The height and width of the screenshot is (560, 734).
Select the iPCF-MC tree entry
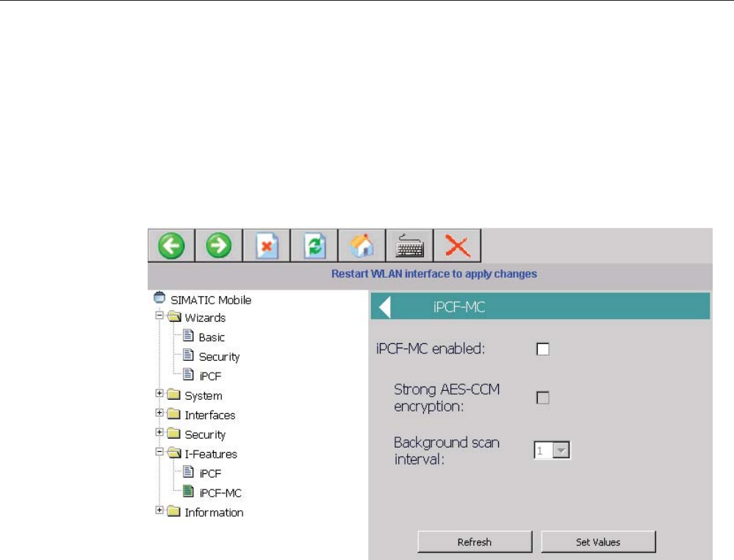[220, 493]
